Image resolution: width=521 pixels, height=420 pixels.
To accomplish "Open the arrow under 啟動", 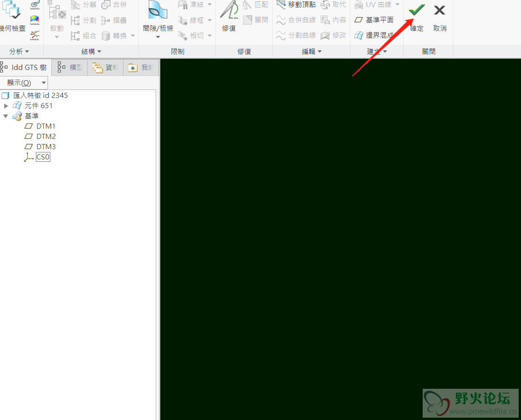I will [57, 37].
